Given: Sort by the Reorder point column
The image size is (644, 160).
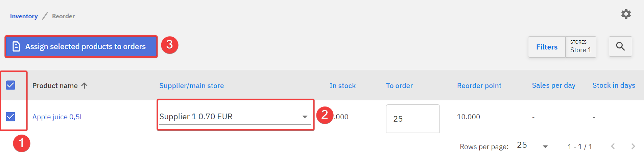Looking at the screenshot, I should 479,86.
